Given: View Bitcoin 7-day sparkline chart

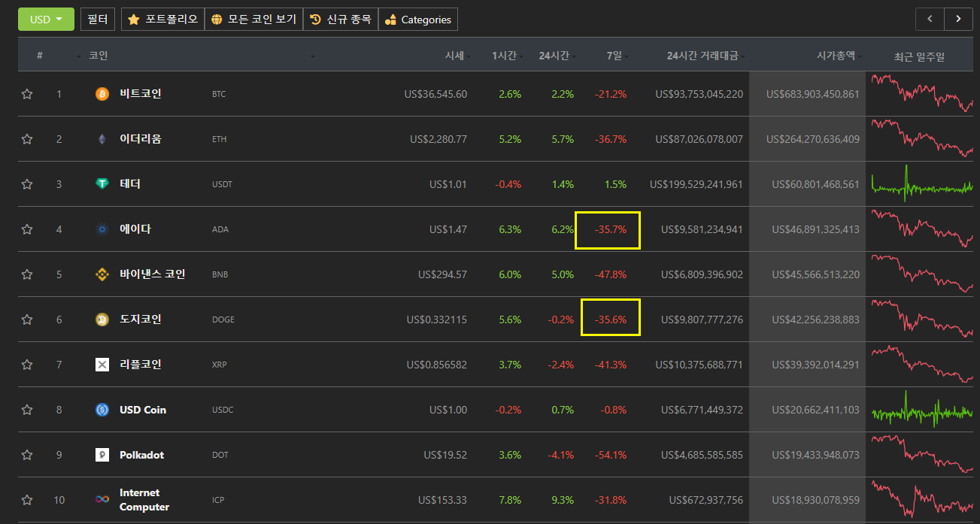Looking at the screenshot, I should 921,93.
